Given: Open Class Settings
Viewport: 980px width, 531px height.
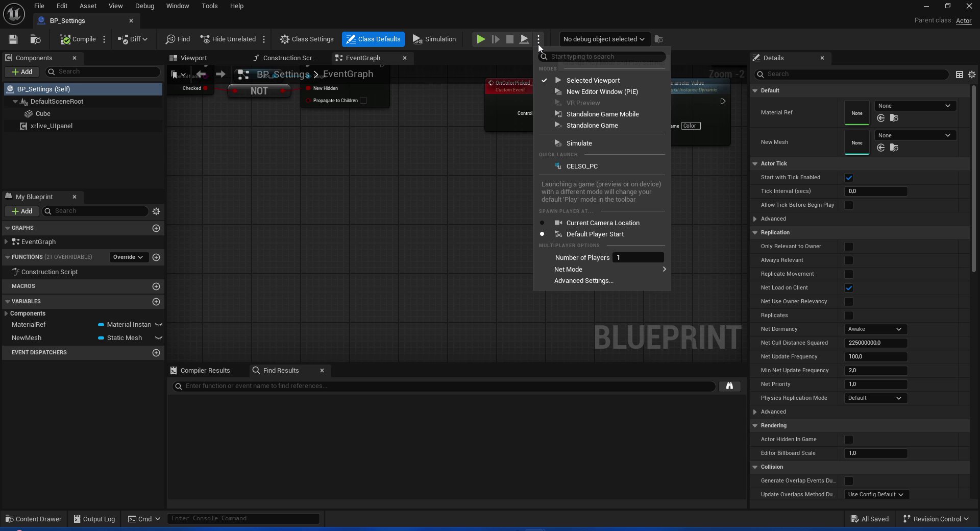Looking at the screenshot, I should [307, 39].
